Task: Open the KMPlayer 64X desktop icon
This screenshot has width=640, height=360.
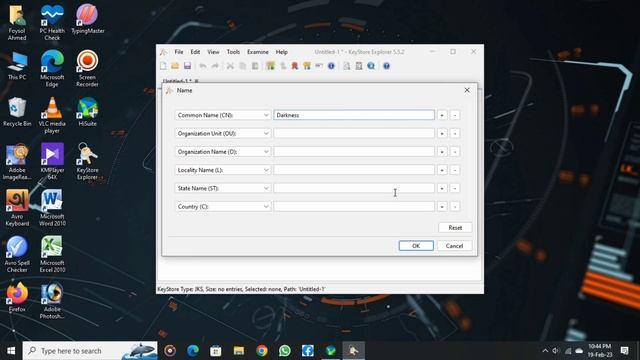Action: tap(52, 161)
